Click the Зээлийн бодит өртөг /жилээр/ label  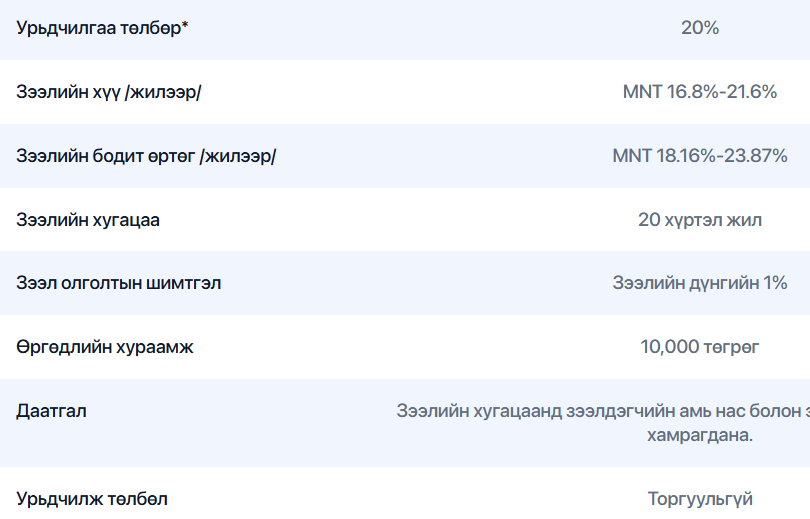click(146, 156)
